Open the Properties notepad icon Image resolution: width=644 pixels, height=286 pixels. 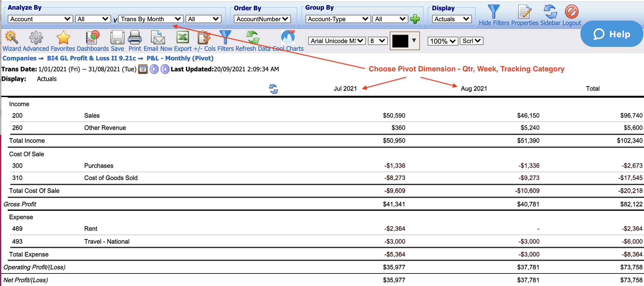[x=525, y=12]
